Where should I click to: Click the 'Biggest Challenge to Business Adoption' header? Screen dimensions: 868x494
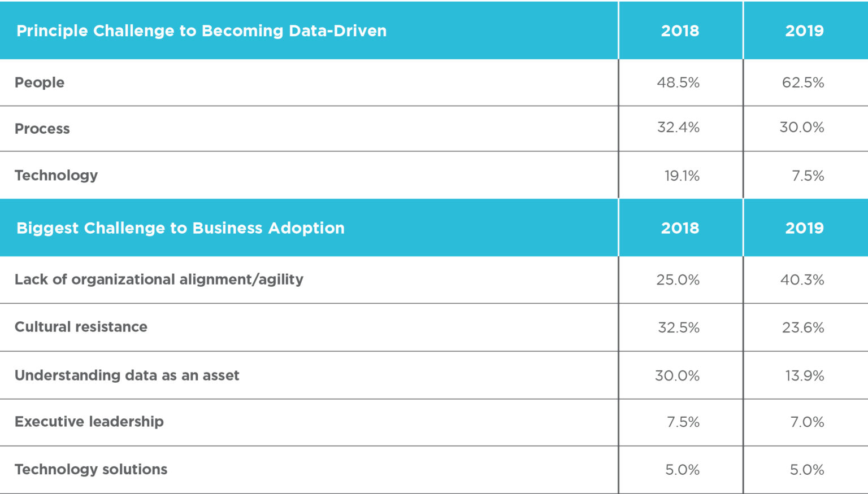[180, 228]
